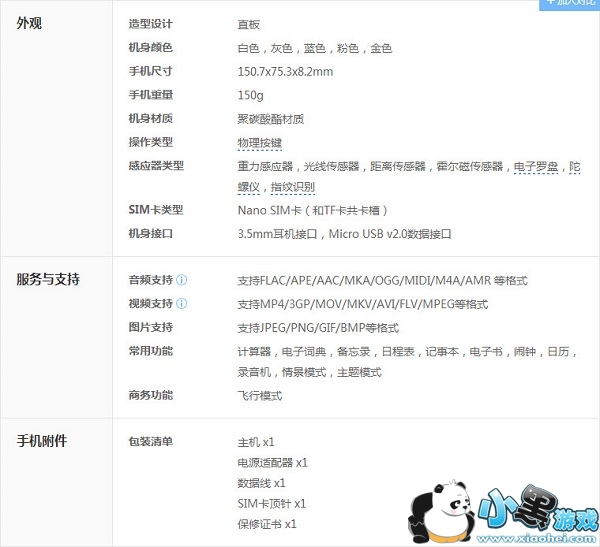600x547 pixels.
Task: Select the 手机尺寸 label
Action: click(150, 71)
